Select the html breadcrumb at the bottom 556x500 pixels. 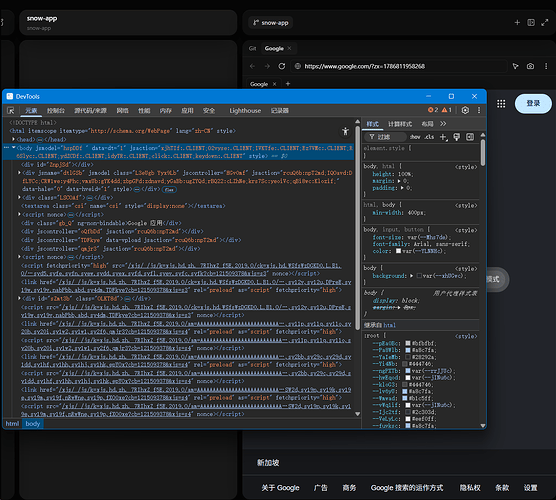12,423
